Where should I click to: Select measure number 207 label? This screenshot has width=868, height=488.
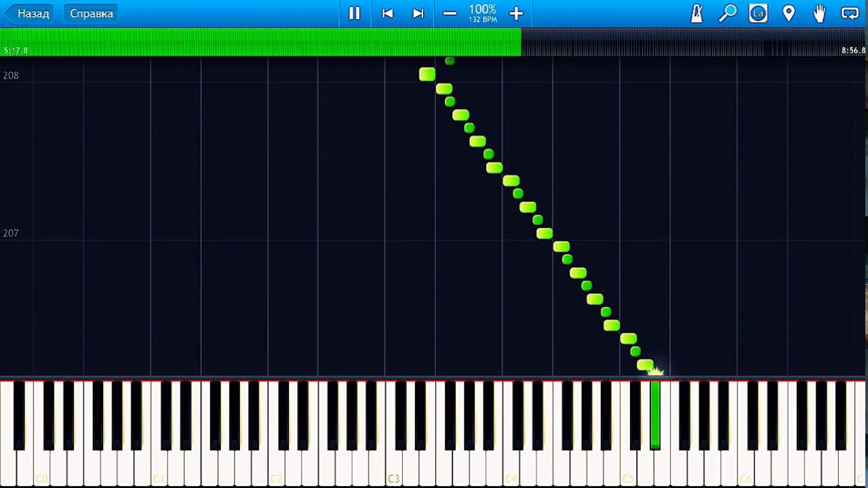[11, 232]
